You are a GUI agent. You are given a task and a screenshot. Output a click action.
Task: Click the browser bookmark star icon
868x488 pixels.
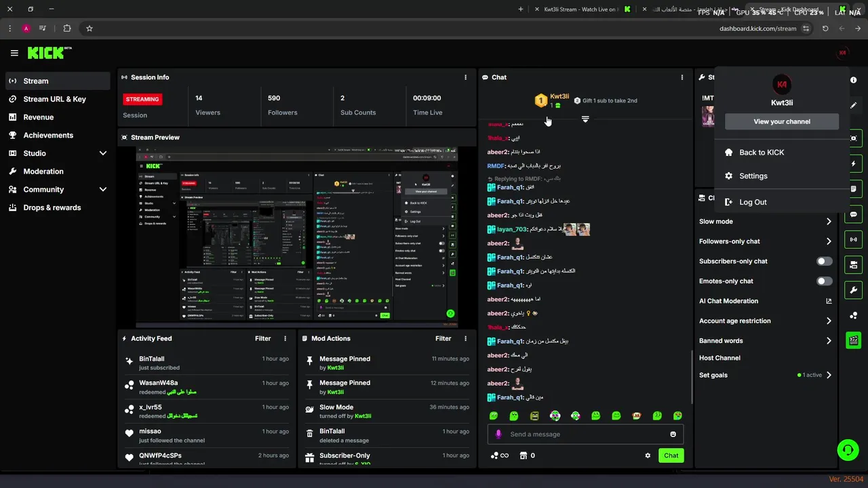(x=89, y=28)
